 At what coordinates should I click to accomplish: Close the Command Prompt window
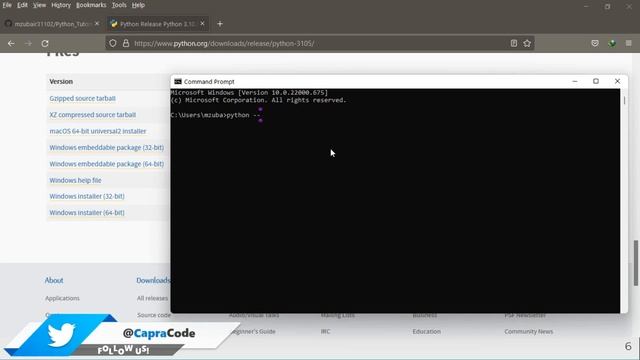point(617,81)
